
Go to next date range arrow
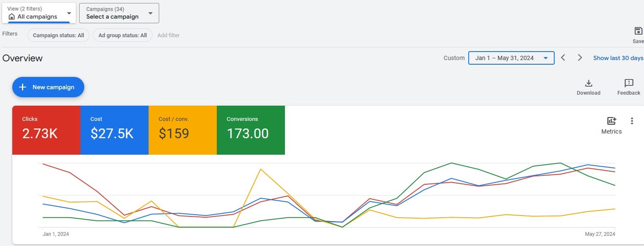[580, 58]
